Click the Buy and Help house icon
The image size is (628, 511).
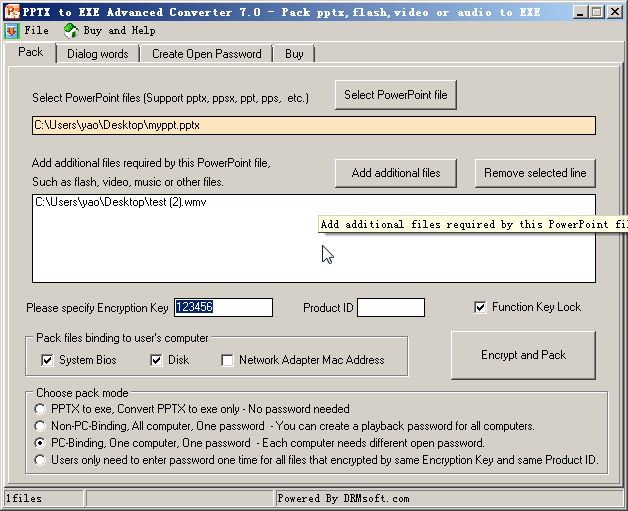(x=71, y=31)
